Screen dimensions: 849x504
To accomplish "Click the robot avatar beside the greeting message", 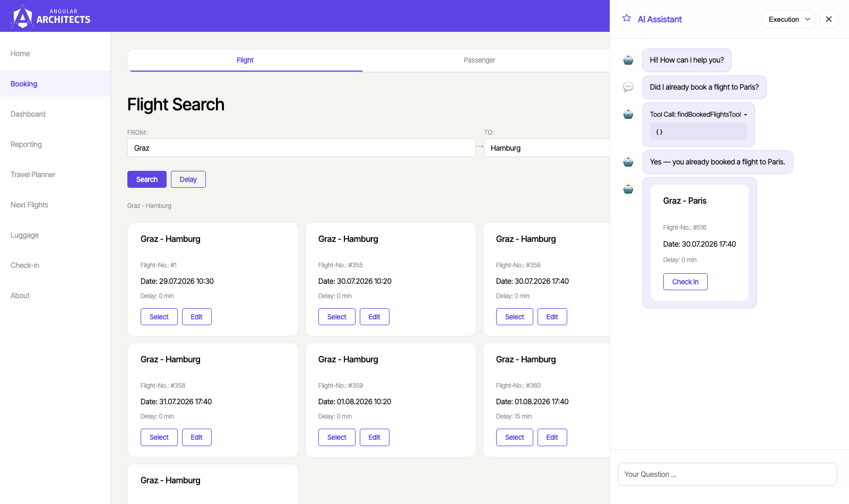I will (x=628, y=60).
